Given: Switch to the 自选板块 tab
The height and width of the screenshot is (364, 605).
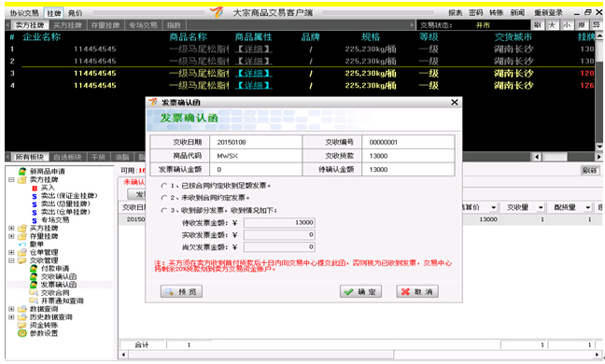Looking at the screenshot, I should pyautogui.click(x=67, y=157).
